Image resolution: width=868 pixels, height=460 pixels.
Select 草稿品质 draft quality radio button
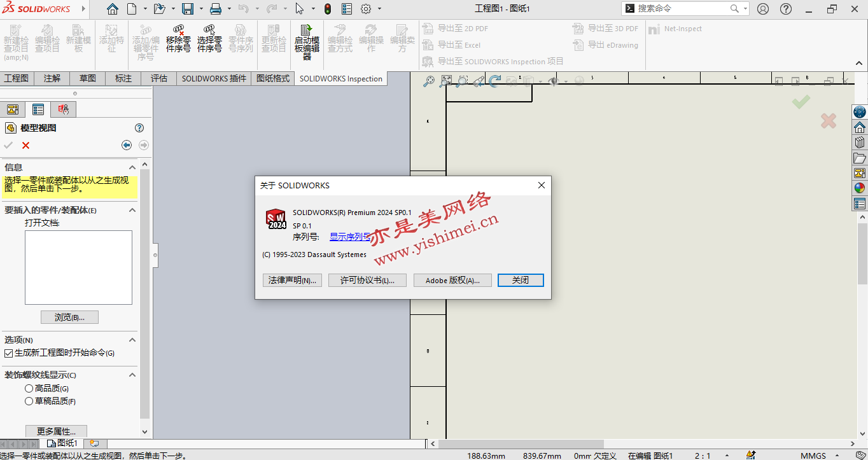click(29, 401)
